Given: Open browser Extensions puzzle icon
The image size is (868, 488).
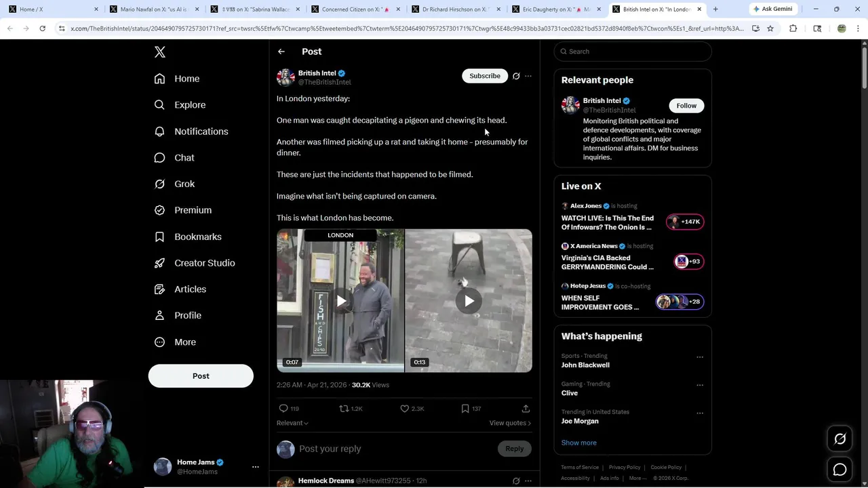Looking at the screenshot, I should [793, 28].
